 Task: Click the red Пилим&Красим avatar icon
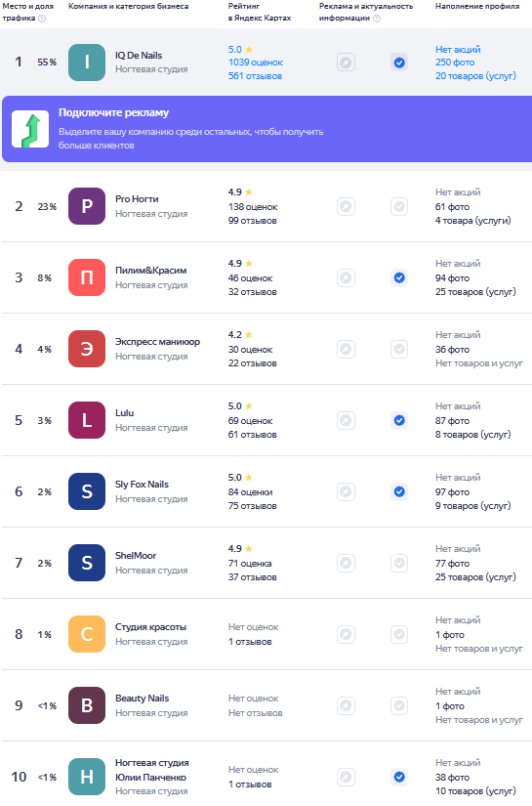coord(87,277)
